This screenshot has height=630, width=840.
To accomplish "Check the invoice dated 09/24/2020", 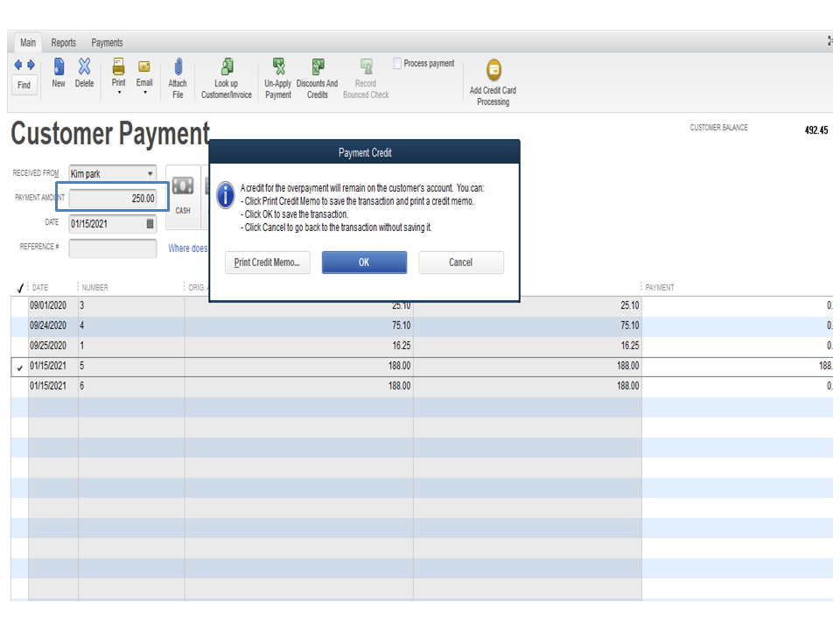I will (x=20, y=325).
